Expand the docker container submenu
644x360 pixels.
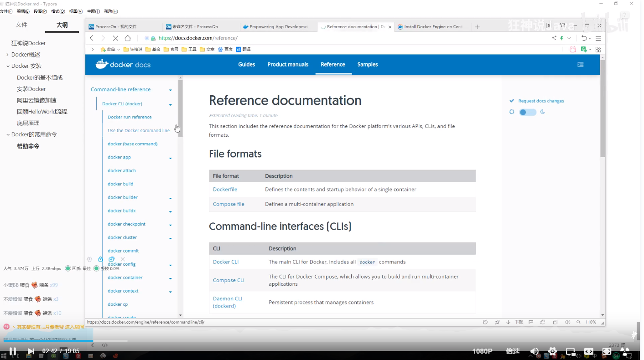[170, 279]
